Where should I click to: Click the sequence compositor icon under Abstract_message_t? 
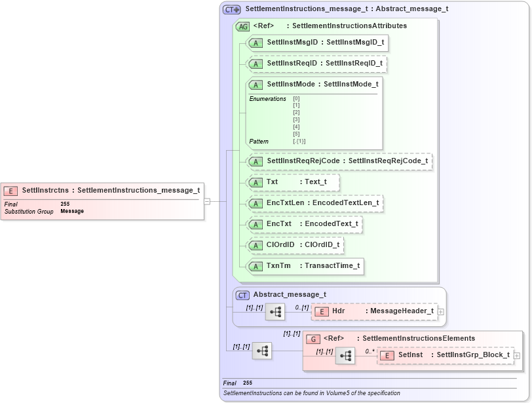[x=275, y=312]
